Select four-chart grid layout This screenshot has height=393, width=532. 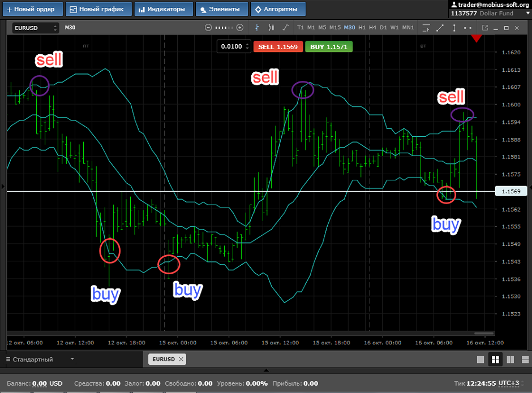pyautogui.click(x=495, y=360)
